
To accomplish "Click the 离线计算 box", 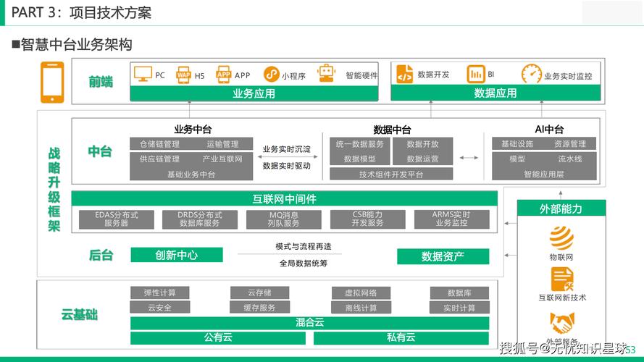I will click(x=361, y=308).
